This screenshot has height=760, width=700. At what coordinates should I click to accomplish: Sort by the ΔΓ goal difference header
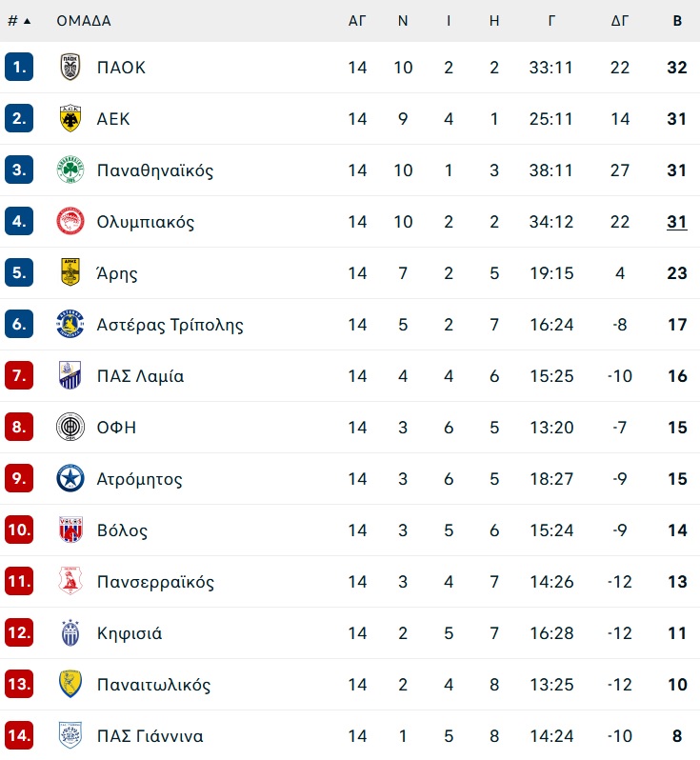[x=620, y=21]
